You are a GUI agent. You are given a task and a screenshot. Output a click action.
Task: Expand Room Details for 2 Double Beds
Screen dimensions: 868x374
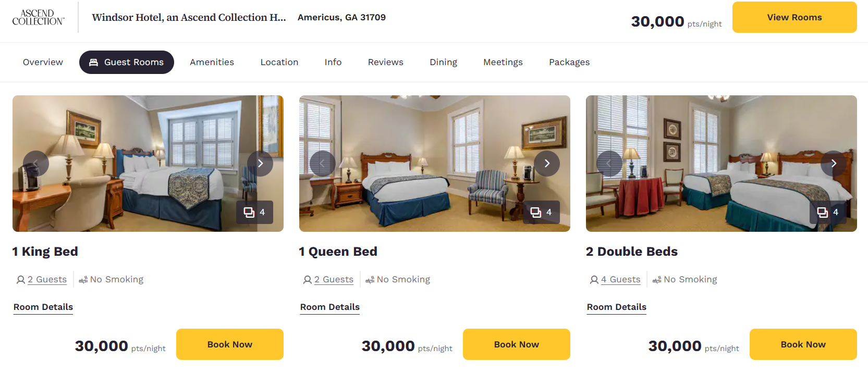pos(617,307)
